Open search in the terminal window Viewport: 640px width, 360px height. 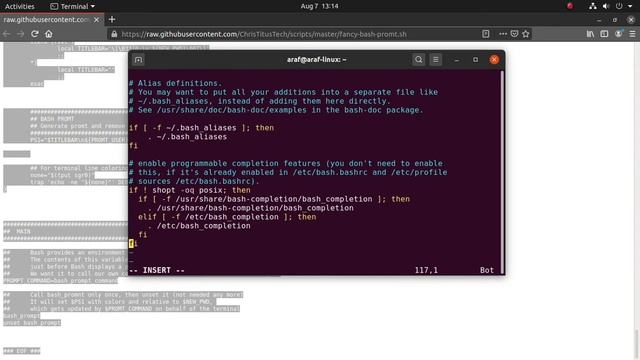click(x=418, y=60)
